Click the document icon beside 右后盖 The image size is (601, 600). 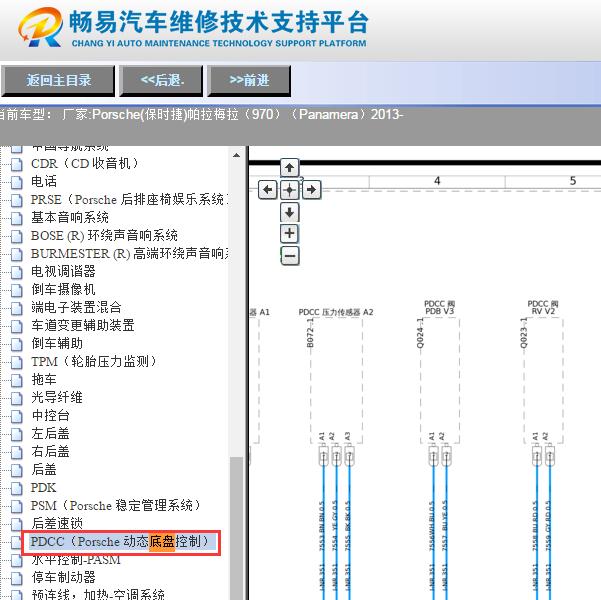pos(16,452)
